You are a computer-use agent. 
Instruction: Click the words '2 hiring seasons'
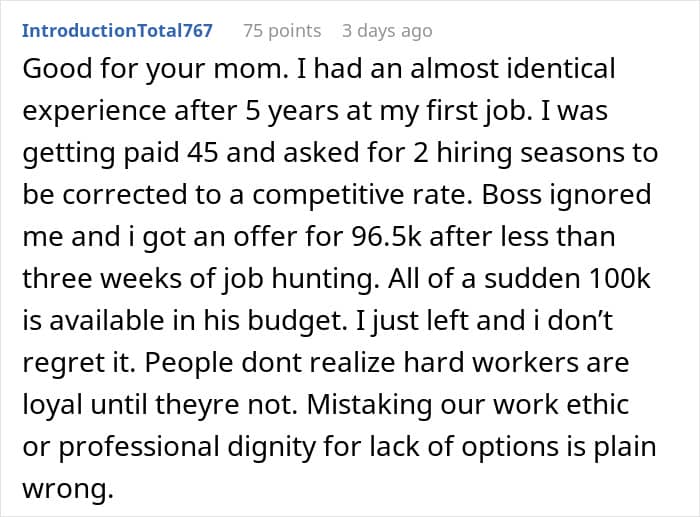[x=501, y=152]
